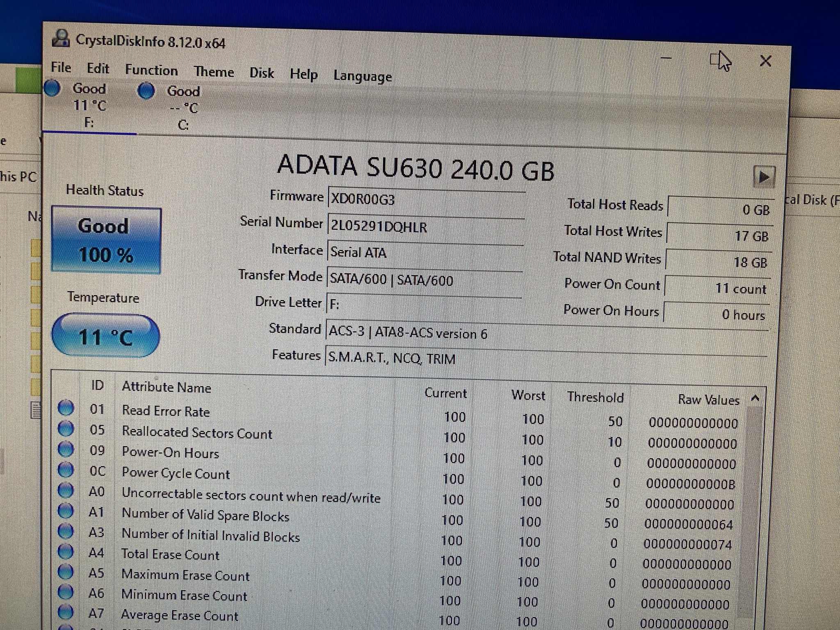This screenshot has height=630, width=840.
Task: Click status orb for Reallocated Sectors Count
Action: tap(66, 428)
